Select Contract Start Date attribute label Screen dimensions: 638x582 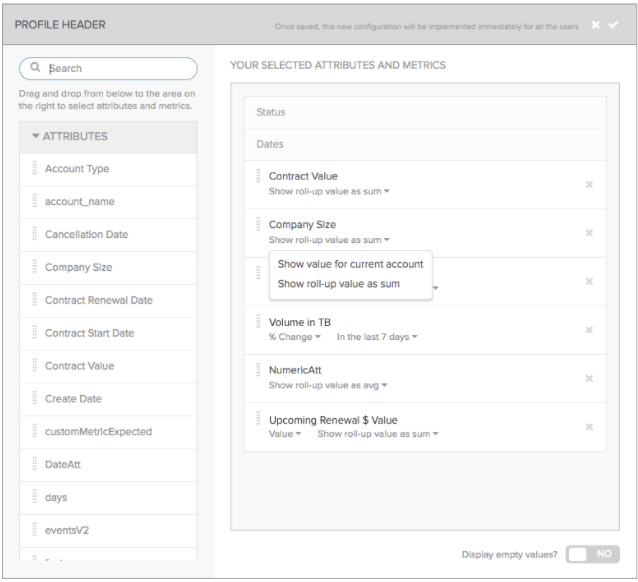pos(90,333)
